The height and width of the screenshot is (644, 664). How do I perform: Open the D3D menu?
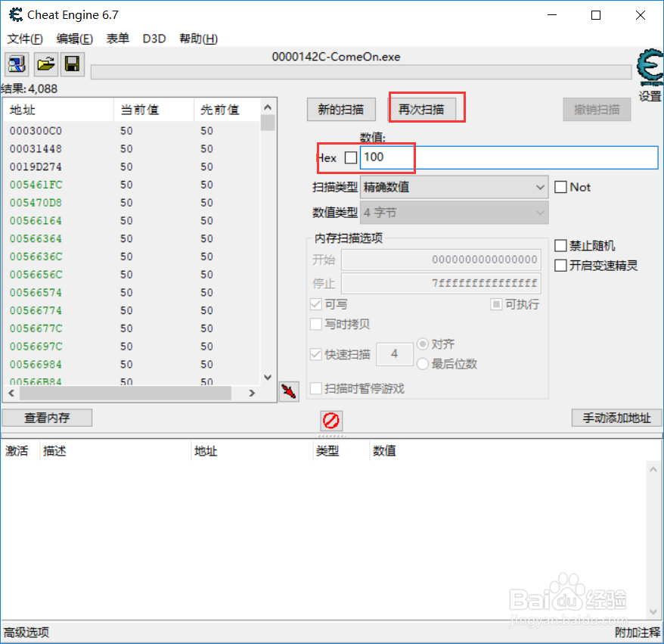[x=154, y=39]
